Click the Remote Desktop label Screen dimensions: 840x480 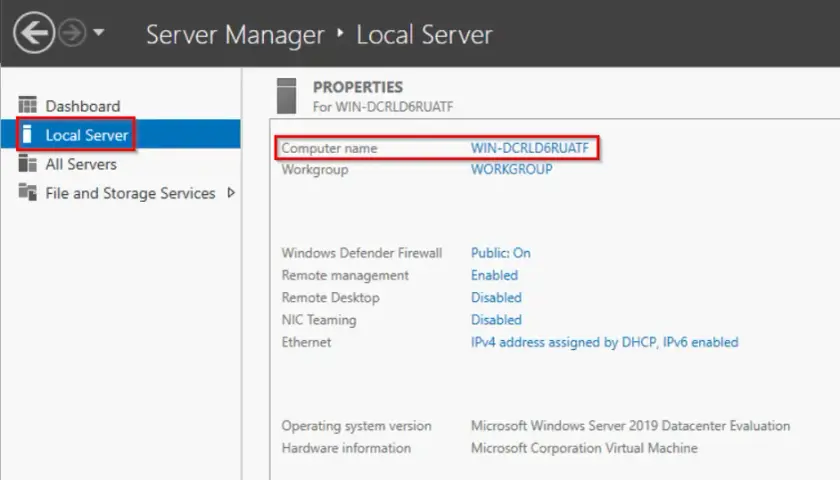pyautogui.click(x=331, y=297)
